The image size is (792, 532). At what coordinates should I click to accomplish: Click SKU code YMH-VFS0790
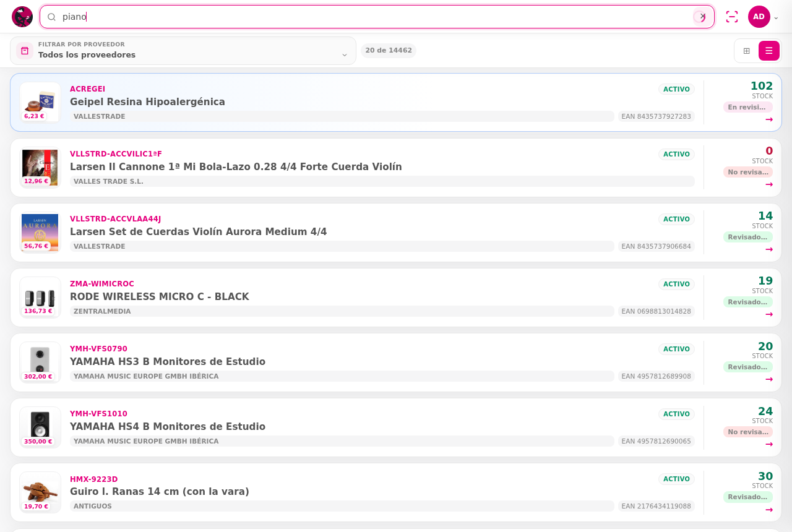point(98,349)
